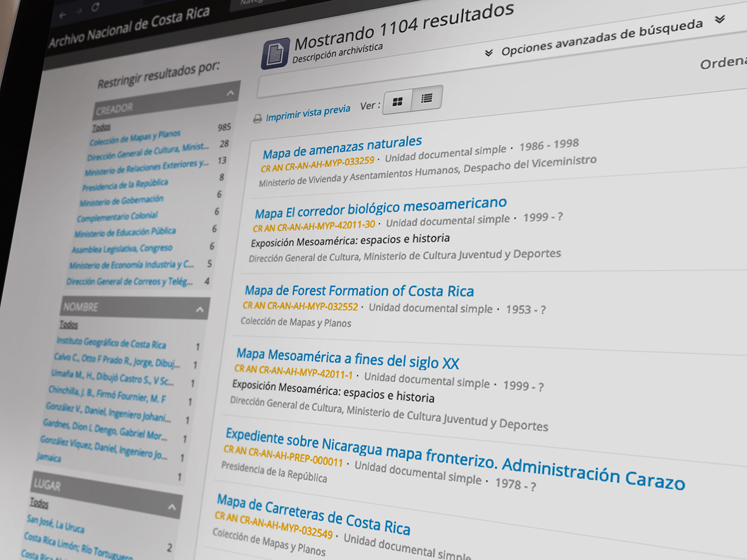Click reference code CR-AN-AH-MYP-033259
Image resolution: width=747 pixels, height=560 pixels.
click(318, 164)
